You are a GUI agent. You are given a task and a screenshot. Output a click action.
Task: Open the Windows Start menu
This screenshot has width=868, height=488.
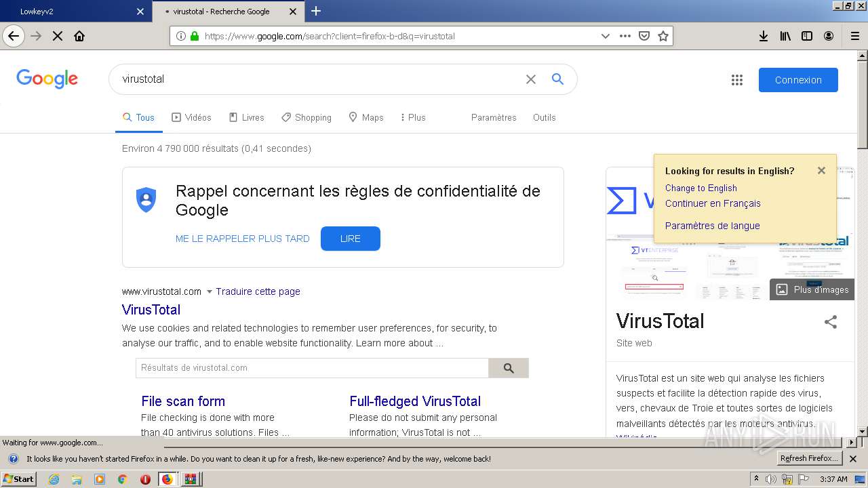point(18,479)
